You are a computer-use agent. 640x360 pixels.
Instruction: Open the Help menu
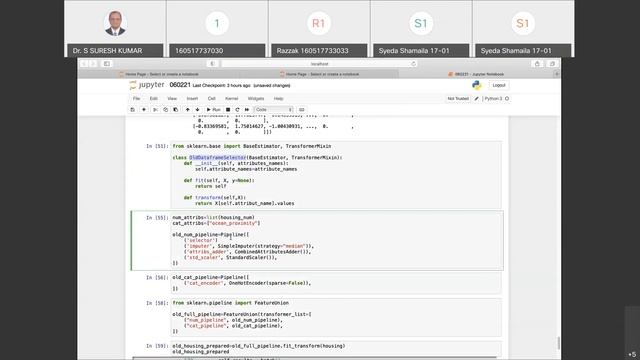[x=278, y=99]
